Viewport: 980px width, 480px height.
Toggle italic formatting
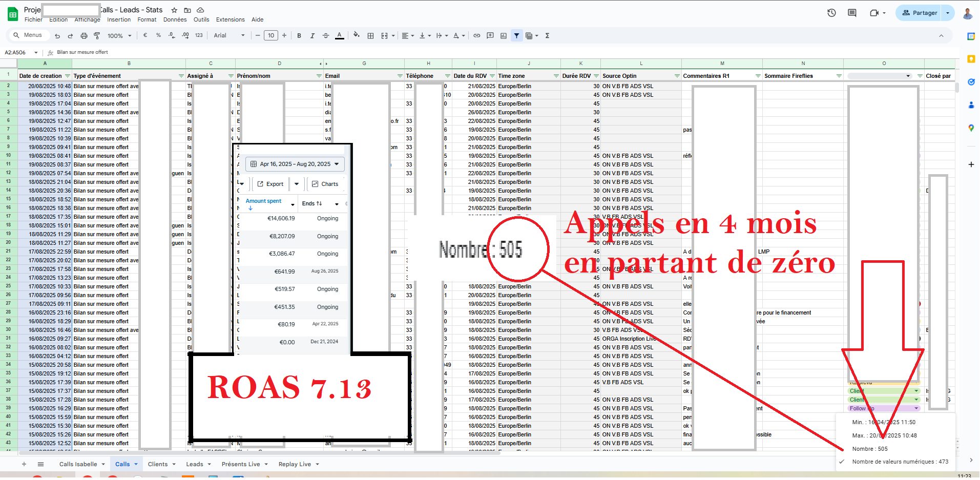[x=312, y=35]
